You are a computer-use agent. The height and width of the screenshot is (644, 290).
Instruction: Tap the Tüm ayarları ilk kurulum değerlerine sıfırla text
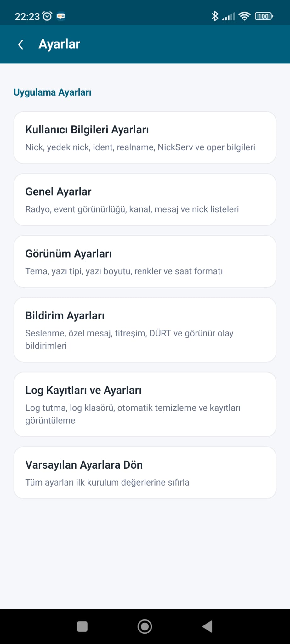click(107, 482)
